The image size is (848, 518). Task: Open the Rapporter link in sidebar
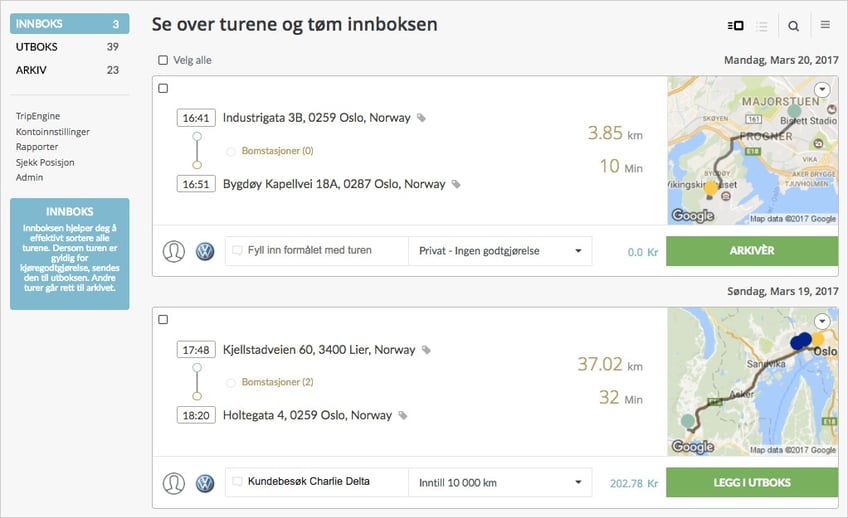point(37,147)
